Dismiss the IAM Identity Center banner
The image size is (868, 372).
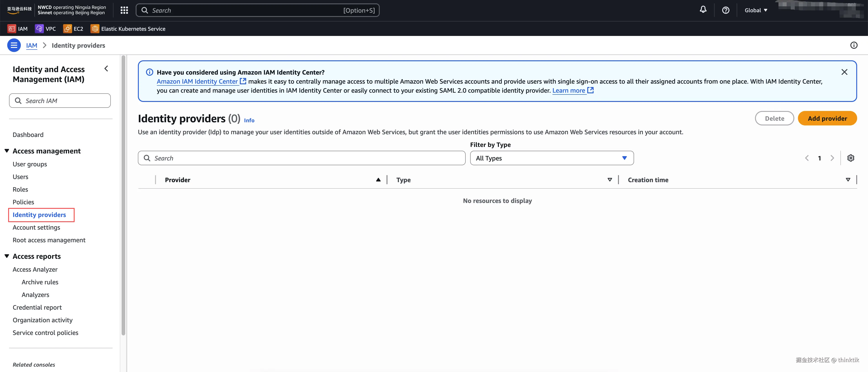tap(844, 72)
